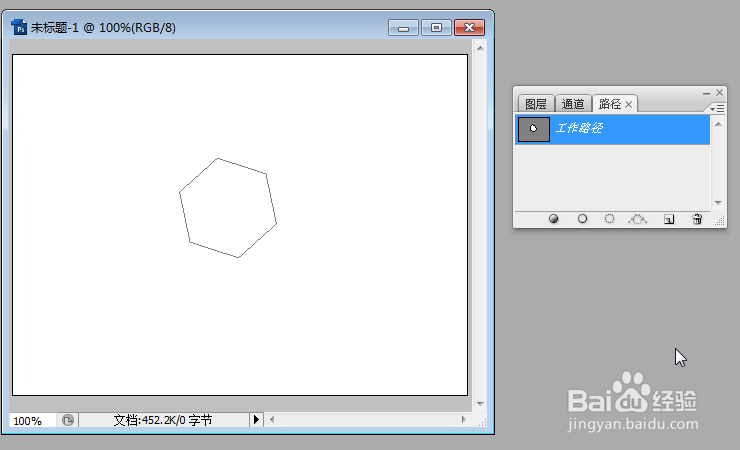Maximize the 未标题-1 document window
The image size is (740, 450).
(436, 28)
